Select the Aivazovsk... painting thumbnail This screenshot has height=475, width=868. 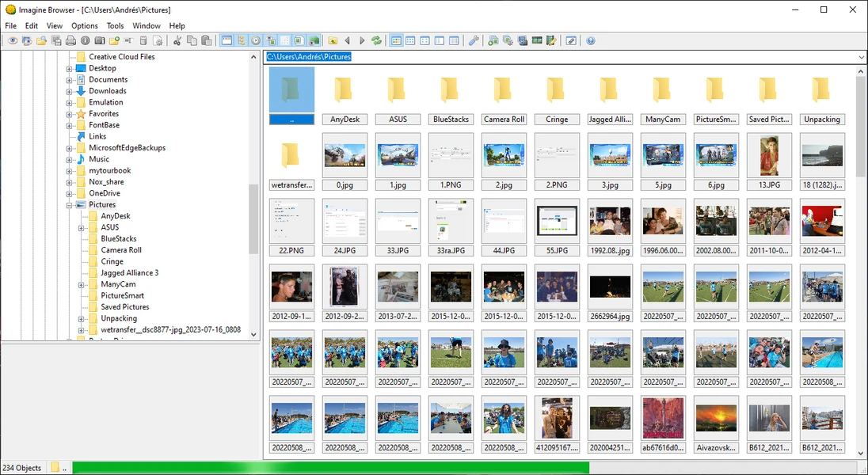716,424
